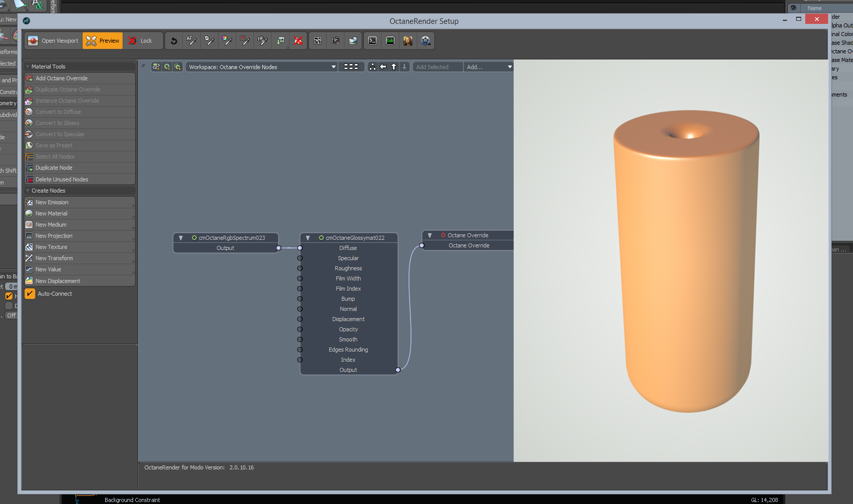Screen dimensions: 853x504
Task: Click the reset/refresh arrow icon in toolbar
Action: (x=174, y=41)
